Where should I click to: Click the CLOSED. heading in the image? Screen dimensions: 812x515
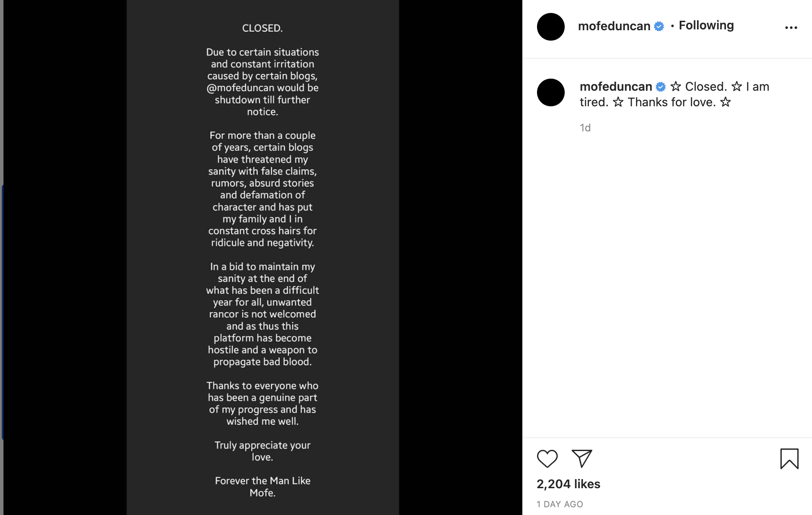click(262, 29)
